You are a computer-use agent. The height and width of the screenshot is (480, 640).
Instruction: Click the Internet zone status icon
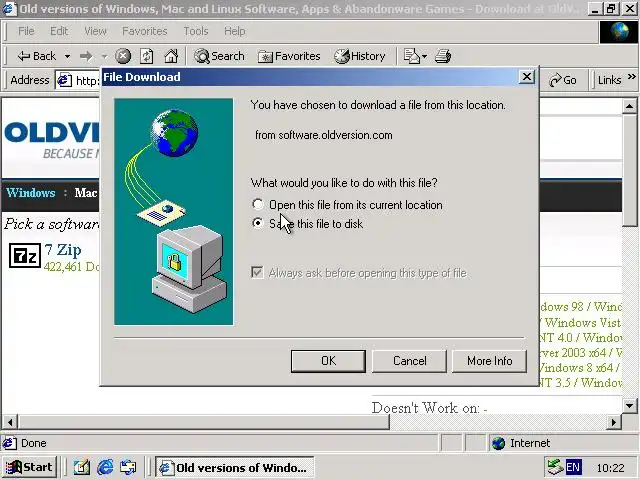(x=498, y=443)
